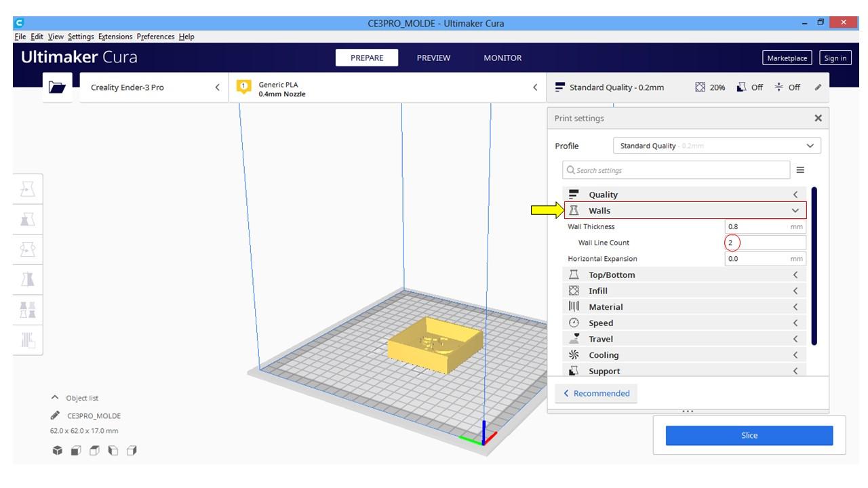Click the CE3PRO_MOLDE - Ultimaker Cura window title
Viewport: 868px width, 488px height.
[x=436, y=23]
